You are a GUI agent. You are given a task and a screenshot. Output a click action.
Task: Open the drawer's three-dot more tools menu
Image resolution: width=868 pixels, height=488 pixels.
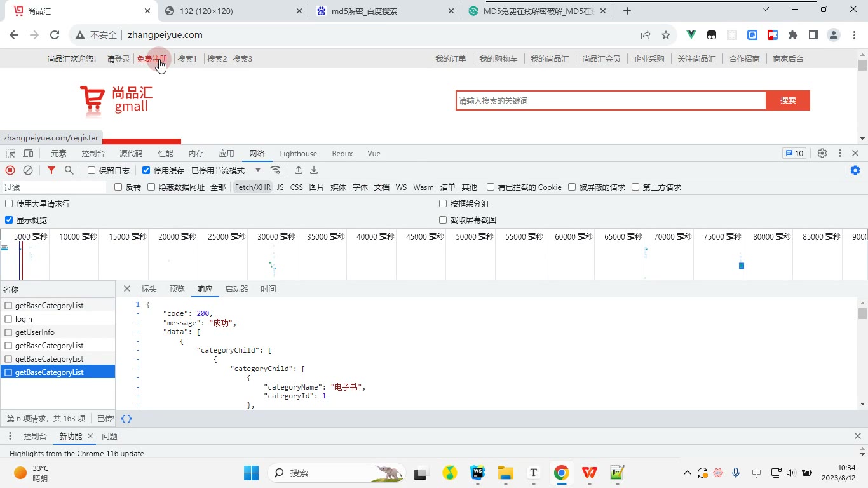click(10, 436)
